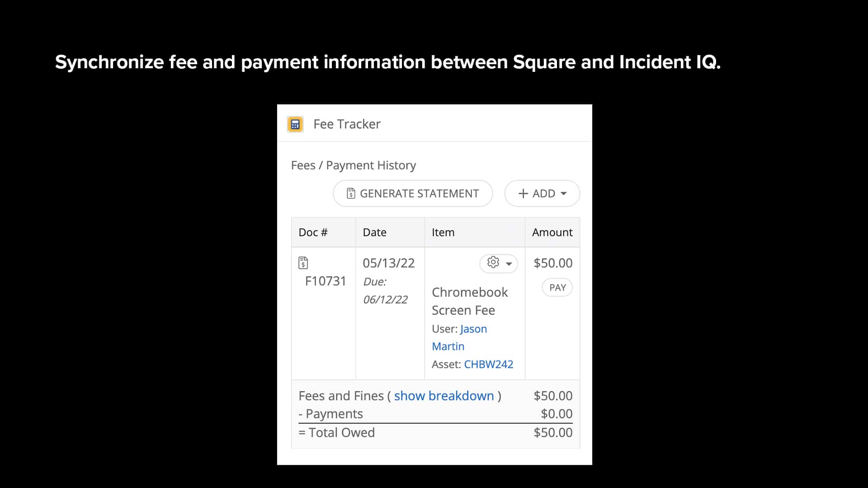The width and height of the screenshot is (868, 488).
Task: Click the plus icon in the Add button
Action: pyautogui.click(x=523, y=193)
